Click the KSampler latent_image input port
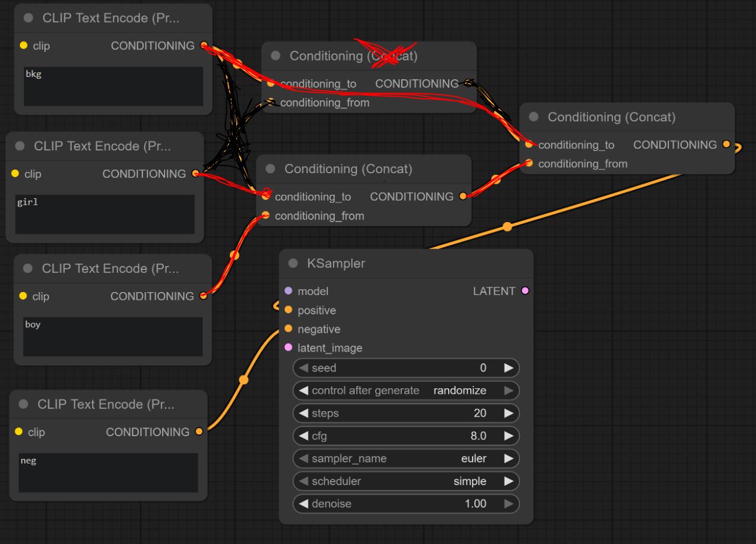The height and width of the screenshot is (544, 756). 288,348
